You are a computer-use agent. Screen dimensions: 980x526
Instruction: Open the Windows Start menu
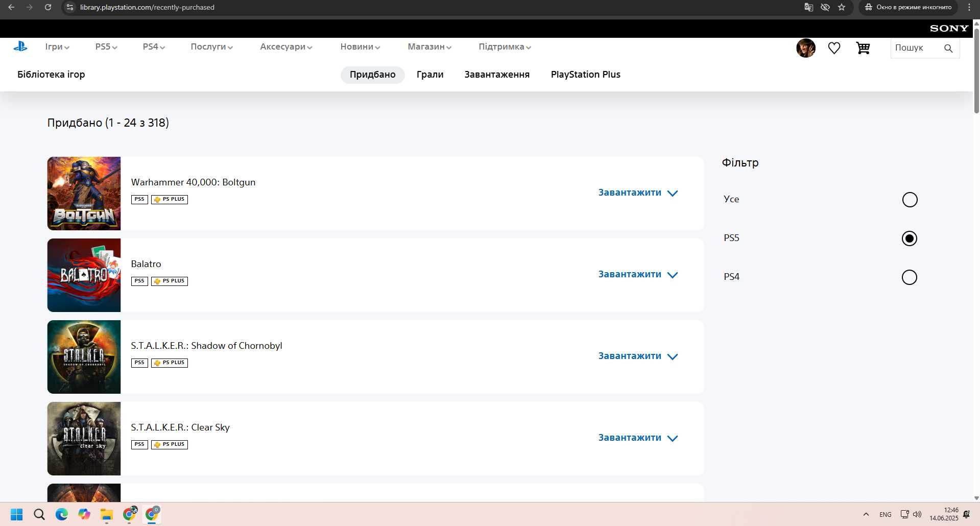tap(17, 514)
